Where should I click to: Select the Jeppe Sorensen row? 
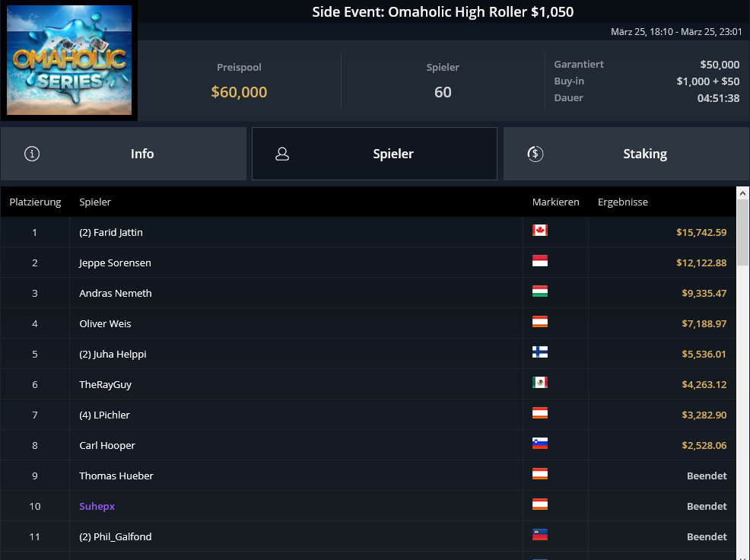tap(368, 262)
